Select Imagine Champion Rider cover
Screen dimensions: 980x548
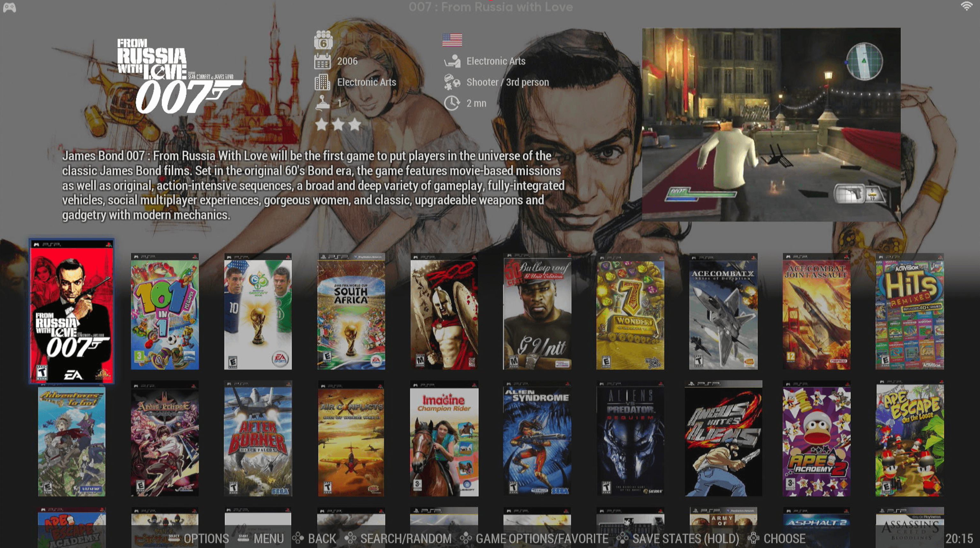click(444, 439)
